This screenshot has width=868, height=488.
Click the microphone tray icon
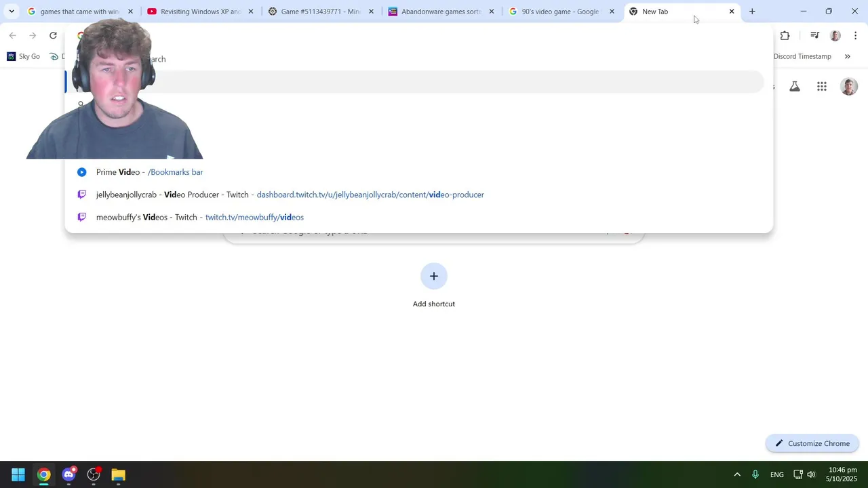tap(755, 474)
